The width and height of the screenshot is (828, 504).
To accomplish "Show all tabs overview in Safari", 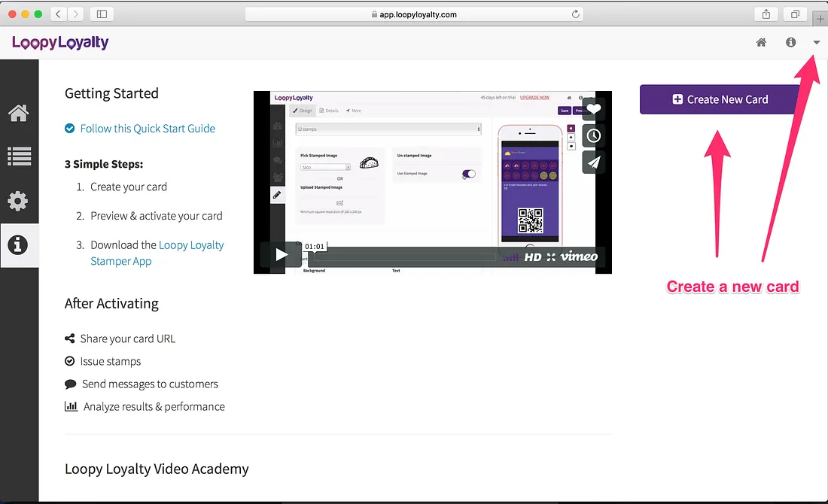I will pyautogui.click(x=795, y=14).
